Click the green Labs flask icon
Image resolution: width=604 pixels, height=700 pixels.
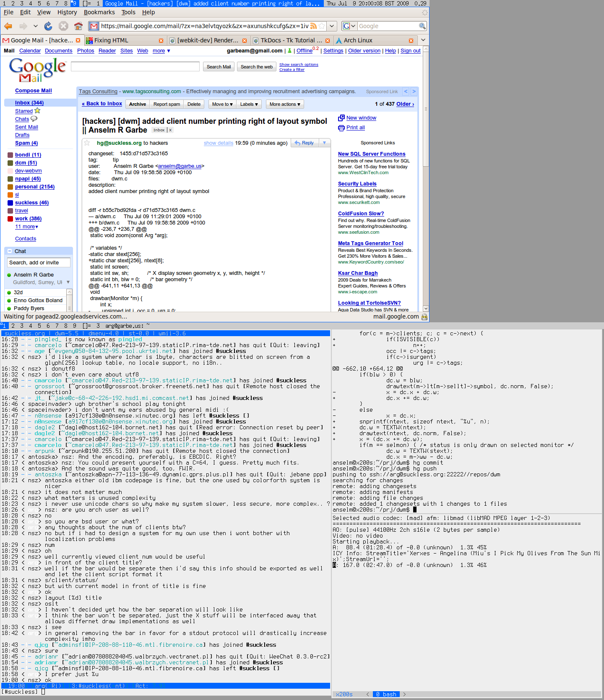click(289, 51)
